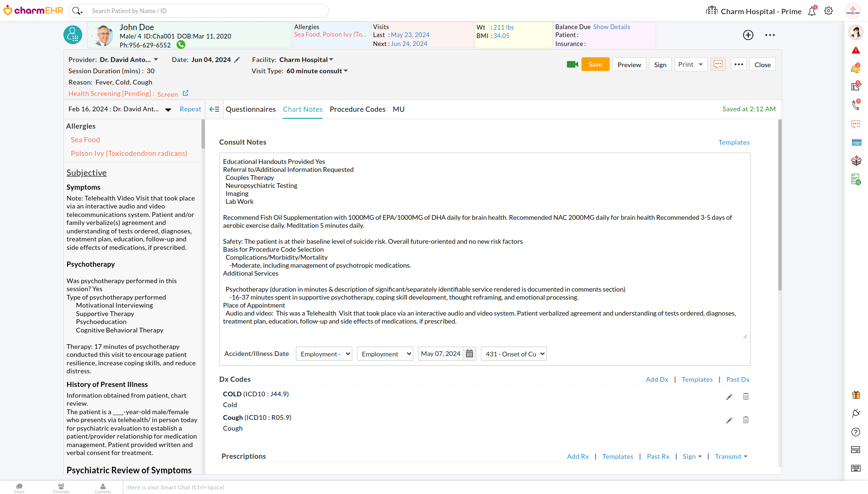The height and width of the screenshot is (494, 868).
Task: Click the notifications bell icon
Action: tap(812, 11)
